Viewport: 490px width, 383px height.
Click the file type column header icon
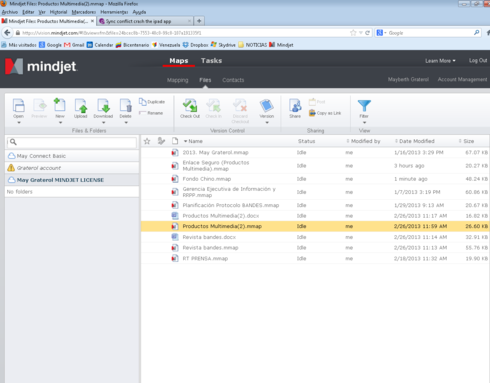click(175, 141)
